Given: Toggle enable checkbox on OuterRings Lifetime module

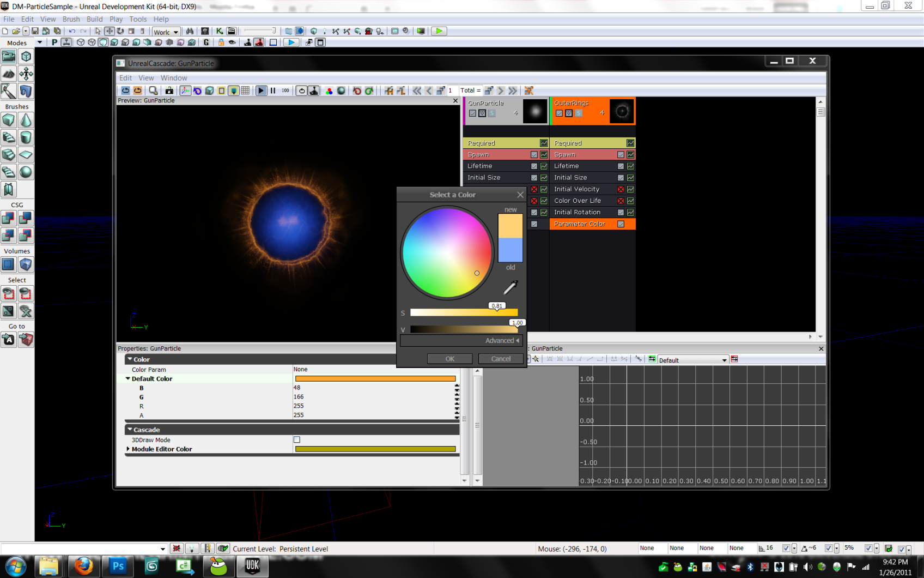Looking at the screenshot, I should pyautogui.click(x=621, y=166).
